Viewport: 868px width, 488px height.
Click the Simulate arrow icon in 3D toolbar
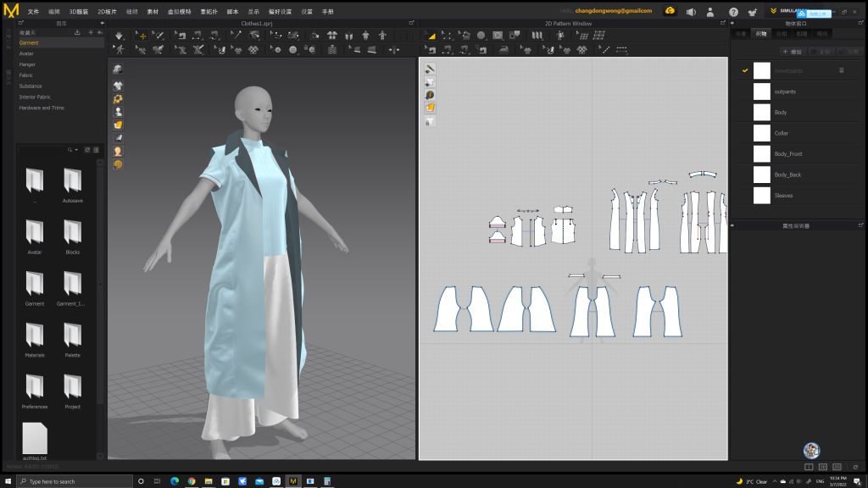(119, 36)
